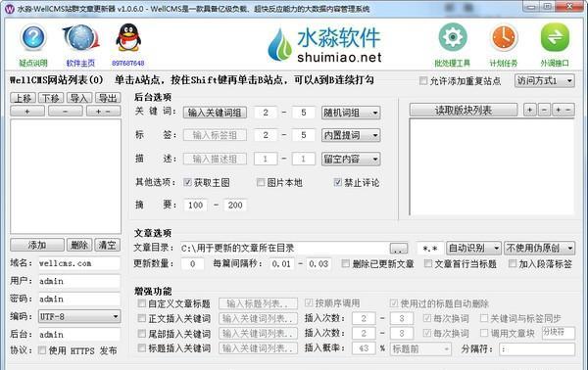Open the 访问方式1 dropdown
This screenshot has height=370, width=588.
[545, 81]
